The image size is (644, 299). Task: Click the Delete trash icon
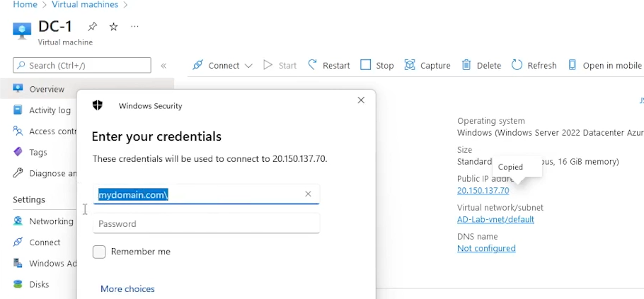(466, 65)
